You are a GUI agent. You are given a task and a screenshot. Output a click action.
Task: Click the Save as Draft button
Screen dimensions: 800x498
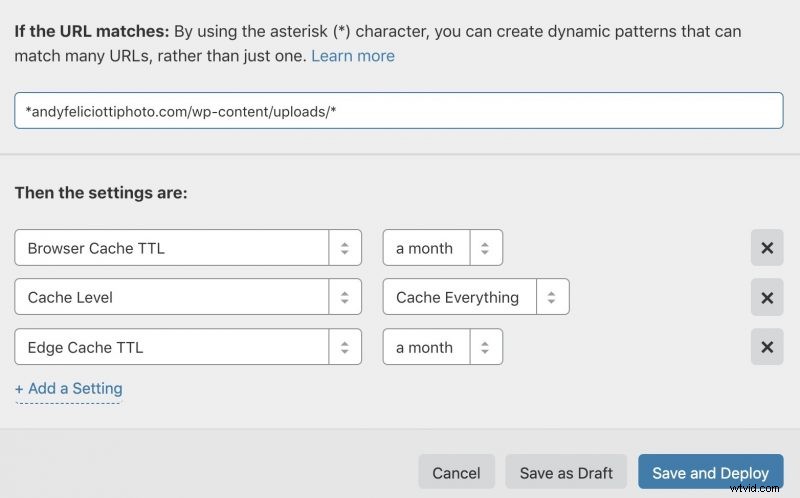[x=566, y=473]
